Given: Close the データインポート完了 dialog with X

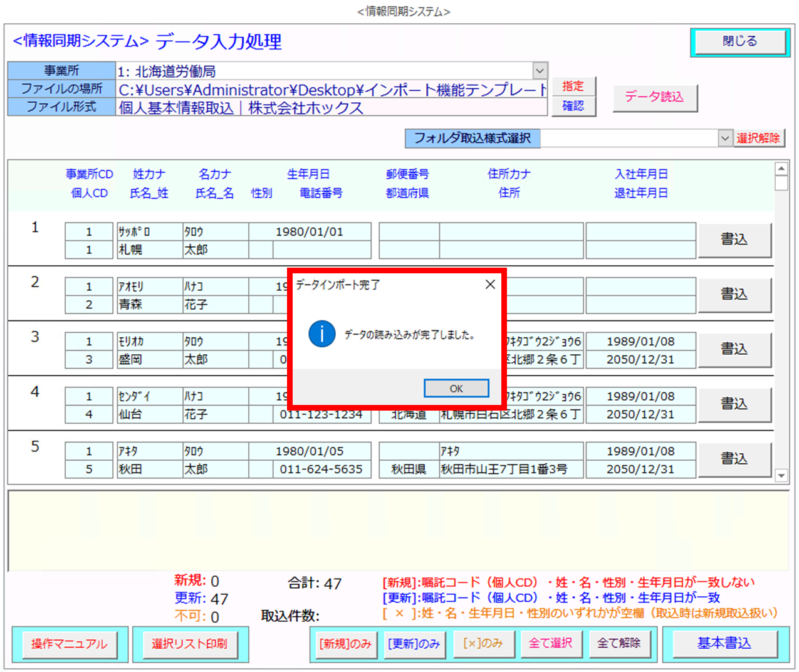Looking at the screenshot, I should [490, 285].
